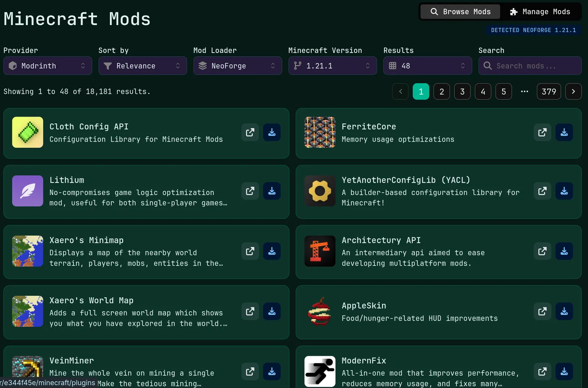This screenshot has width=588, height=388.
Task: Click the ModernFix title text
Action: [x=364, y=361]
